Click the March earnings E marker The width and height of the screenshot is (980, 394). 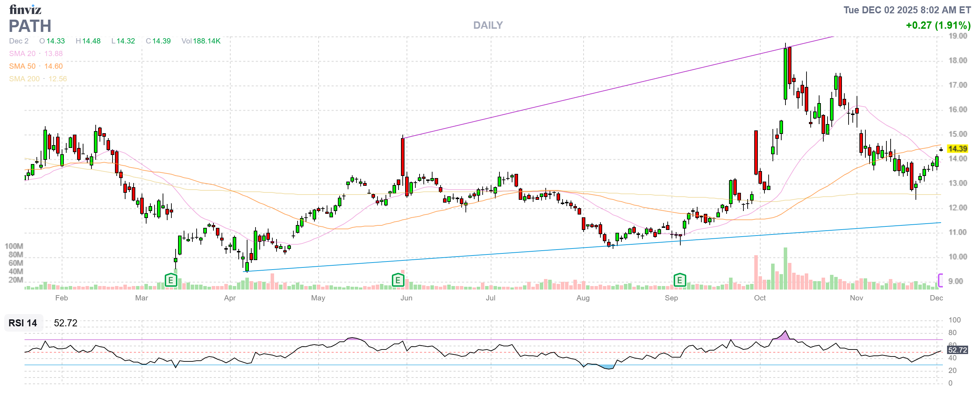coord(171,281)
